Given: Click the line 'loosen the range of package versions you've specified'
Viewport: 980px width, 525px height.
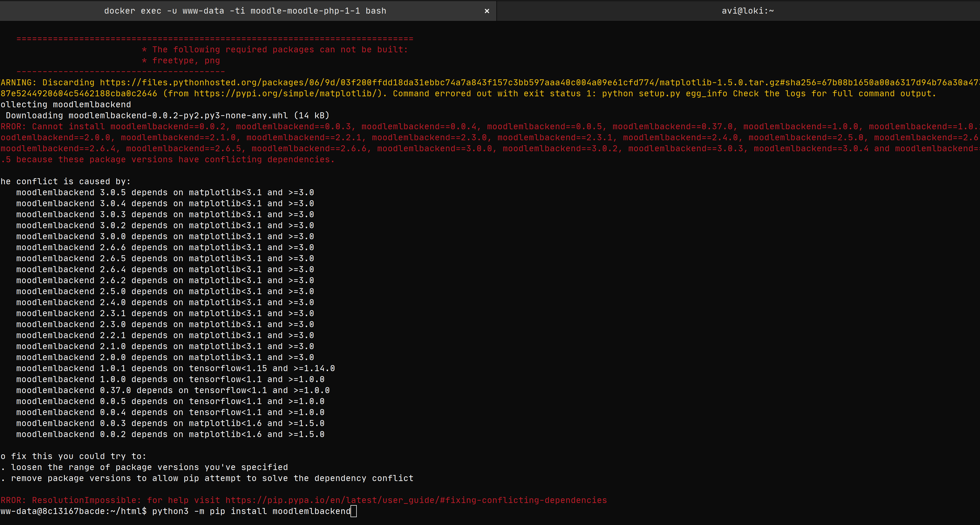Looking at the screenshot, I should click(x=149, y=467).
